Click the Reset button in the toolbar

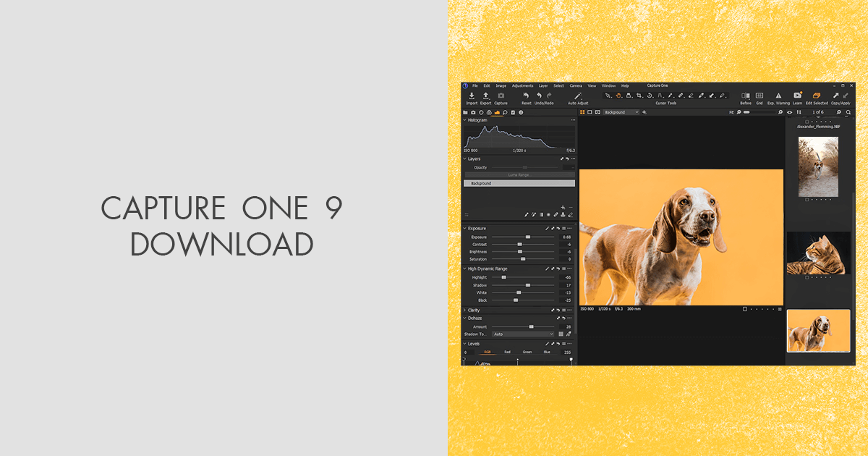click(x=527, y=95)
